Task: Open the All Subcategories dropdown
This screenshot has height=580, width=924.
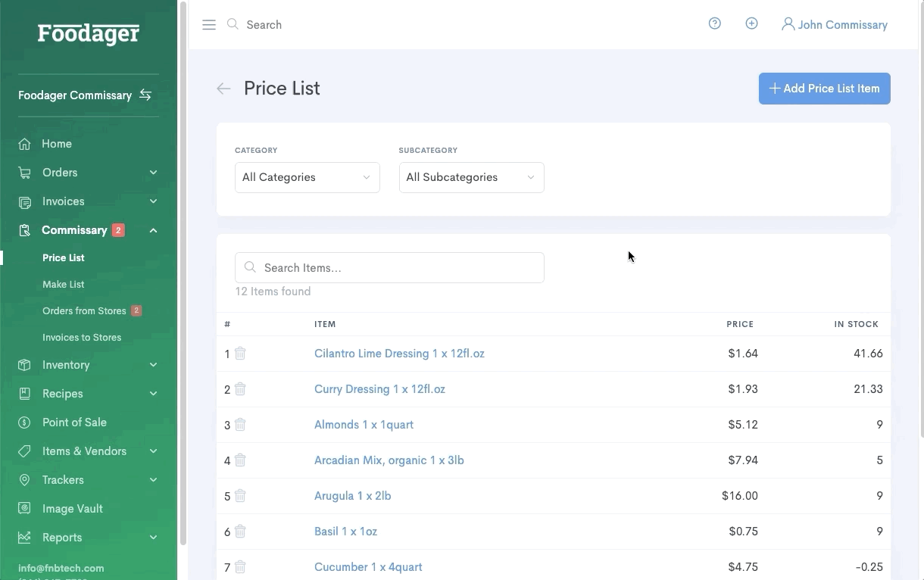Action: [x=471, y=177]
